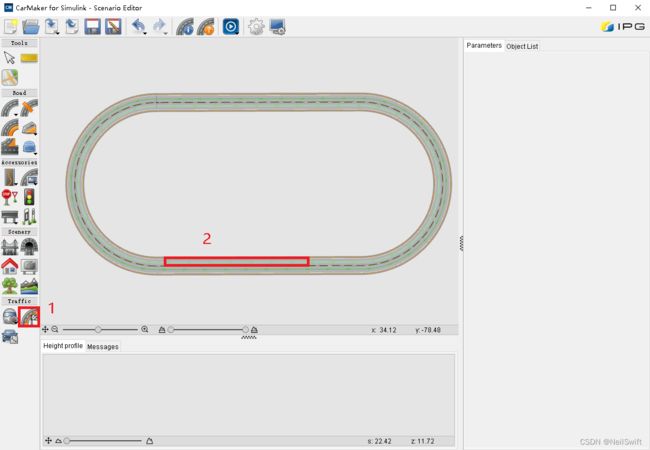Open the play simulation toolbar button
Viewport: 650px width, 450px height.
click(x=231, y=27)
